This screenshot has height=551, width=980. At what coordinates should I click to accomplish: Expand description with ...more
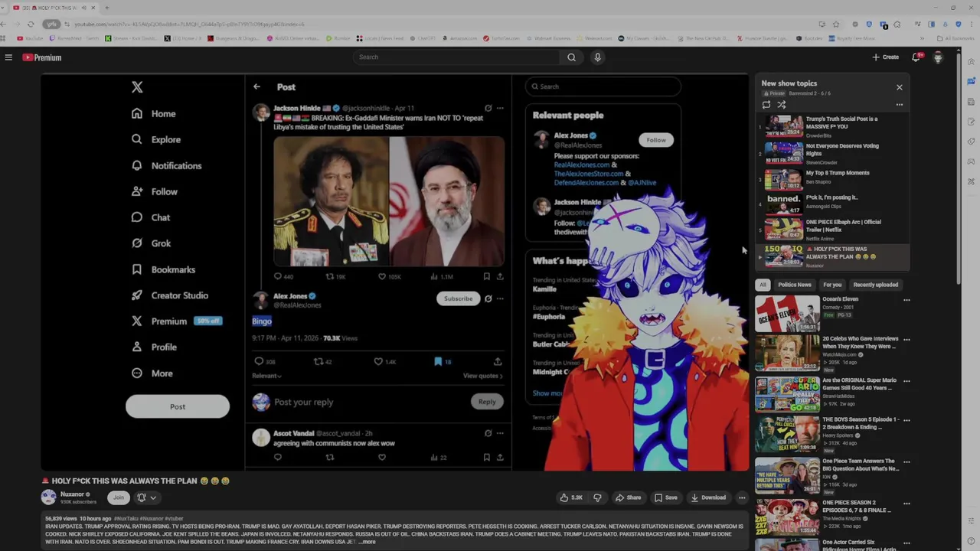(367, 542)
